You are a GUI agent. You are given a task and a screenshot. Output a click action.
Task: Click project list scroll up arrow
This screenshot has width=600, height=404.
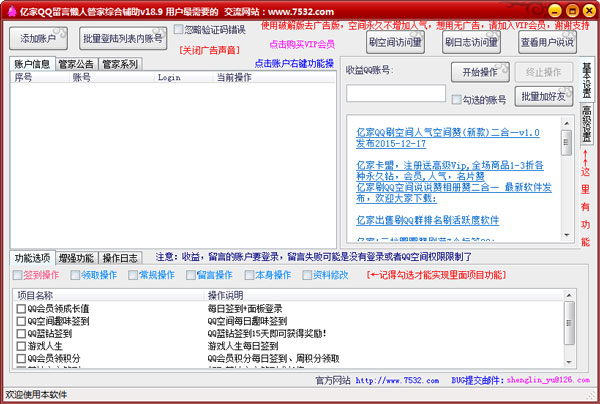(x=569, y=295)
